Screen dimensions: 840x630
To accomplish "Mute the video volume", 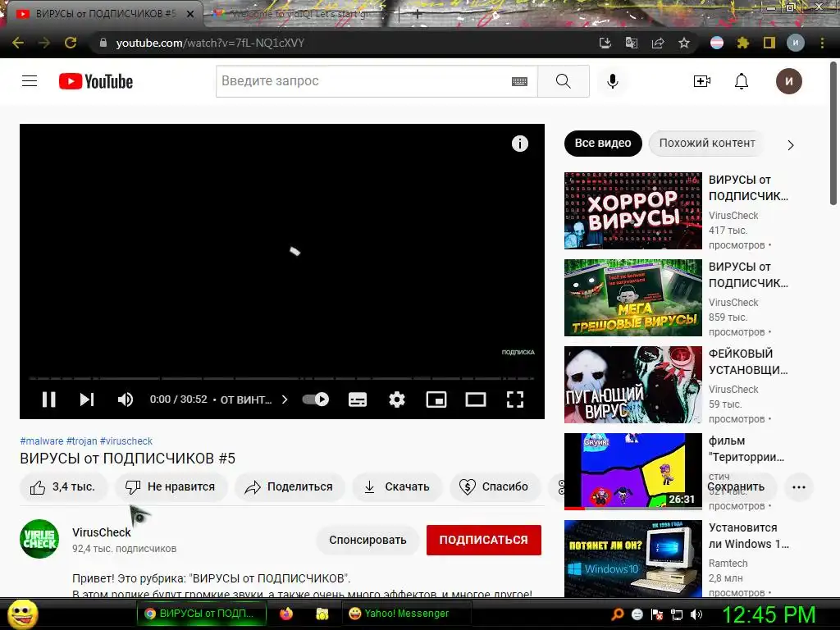I will (x=126, y=399).
